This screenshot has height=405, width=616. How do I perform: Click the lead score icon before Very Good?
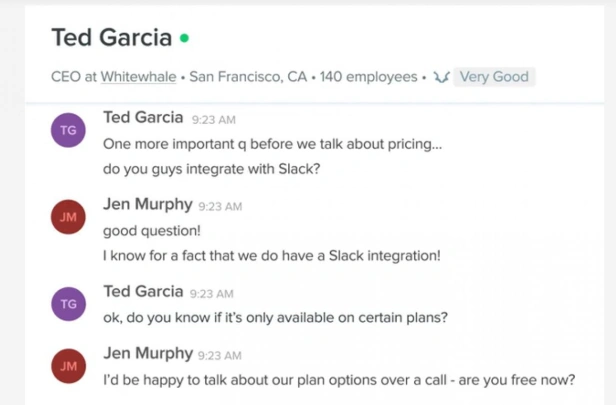point(441,77)
